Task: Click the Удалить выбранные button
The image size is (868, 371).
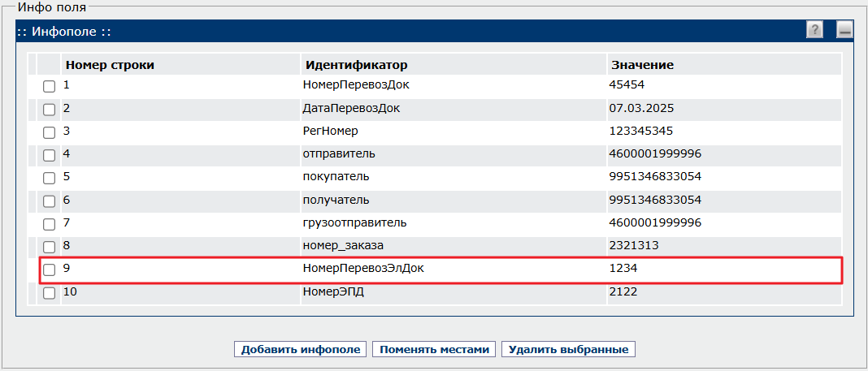Action: pos(568,349)
